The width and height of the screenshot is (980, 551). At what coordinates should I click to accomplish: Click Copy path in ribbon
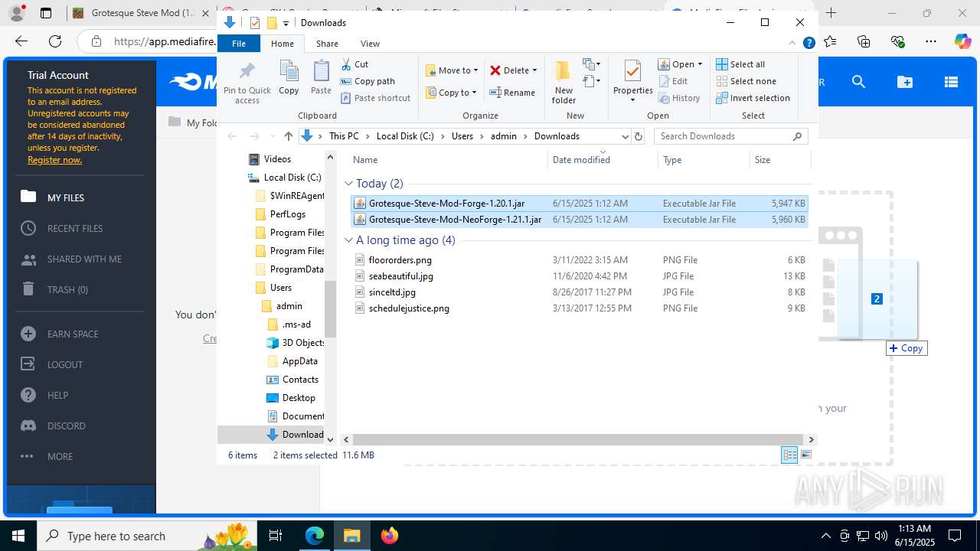coord(367,81)
